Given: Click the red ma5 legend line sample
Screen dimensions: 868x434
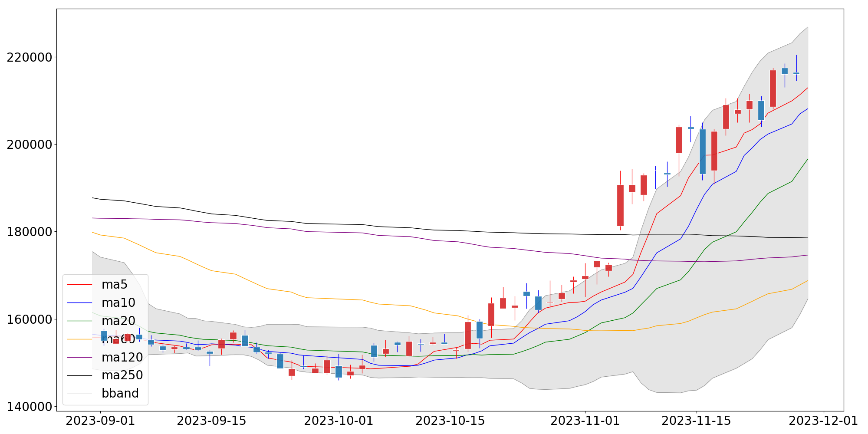Looking at the screenshot, I should tap(80, 285).
